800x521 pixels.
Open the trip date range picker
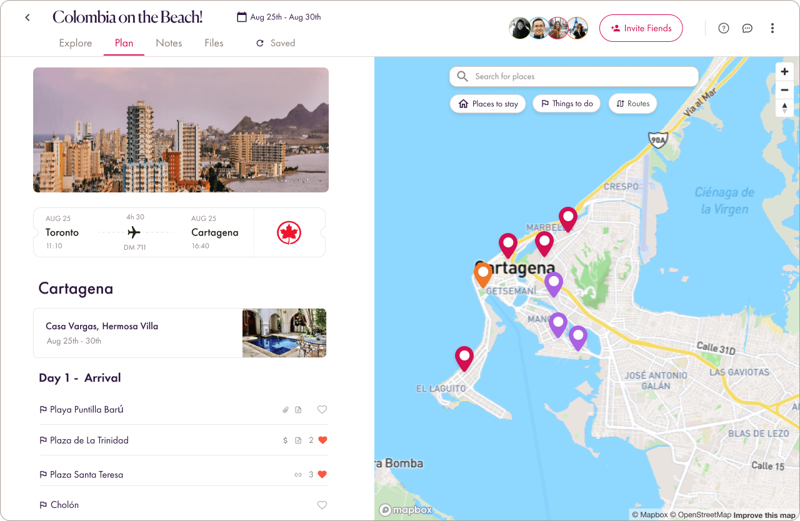(279, 17)
